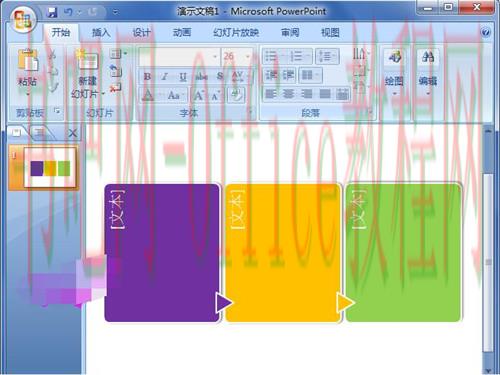
Task: Toggle Bold formatting button
Action: (147, 77)
